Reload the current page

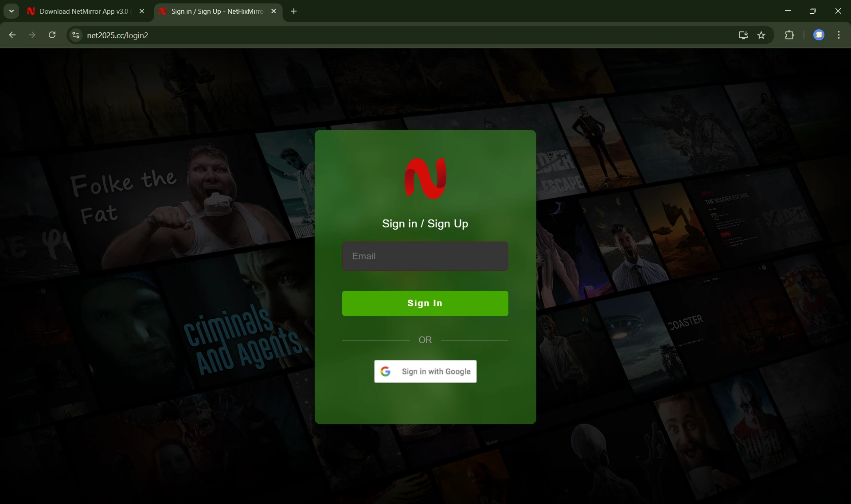(x=52, y=35)
